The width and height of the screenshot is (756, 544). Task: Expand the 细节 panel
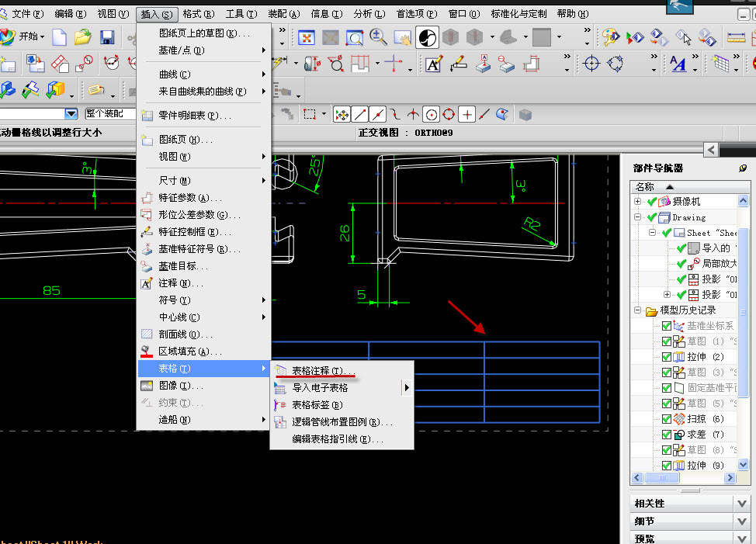741,521
